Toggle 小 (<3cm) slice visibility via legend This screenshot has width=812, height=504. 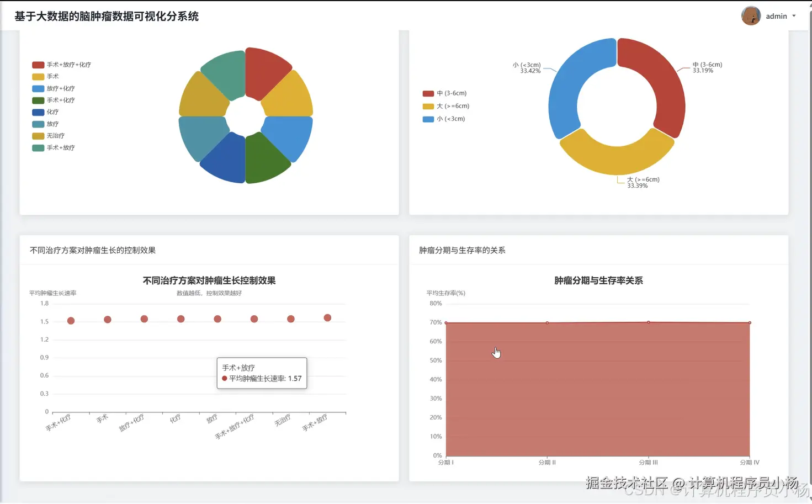[x=428, y=119]
